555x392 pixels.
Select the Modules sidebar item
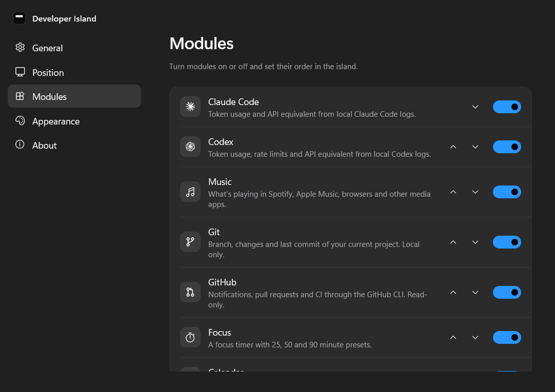(x=74, y=96)
